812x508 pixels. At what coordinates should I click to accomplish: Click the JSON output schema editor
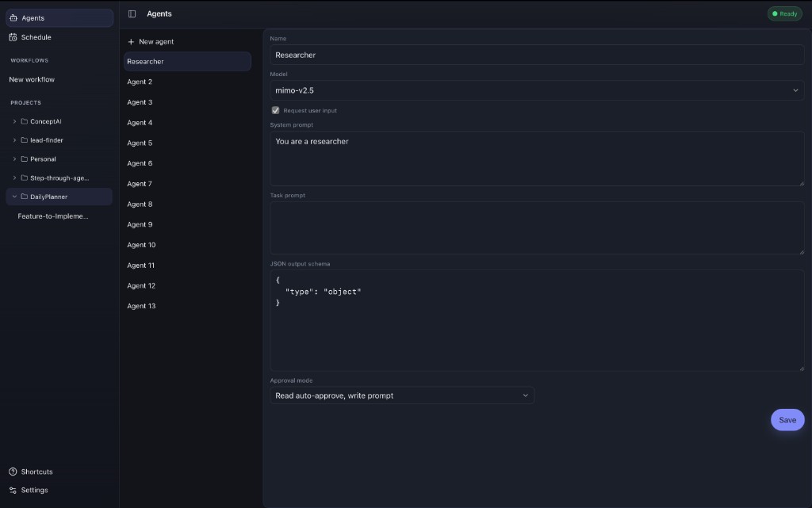coord(537,321)
